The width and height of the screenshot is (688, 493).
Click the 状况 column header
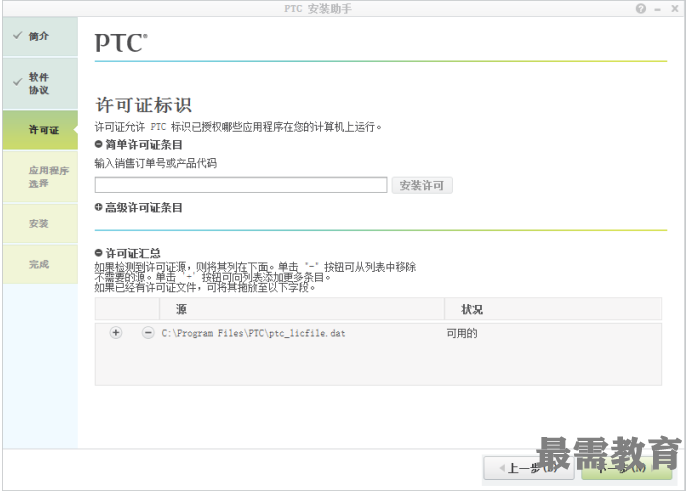pyautogui.click(x=553, y=309)
